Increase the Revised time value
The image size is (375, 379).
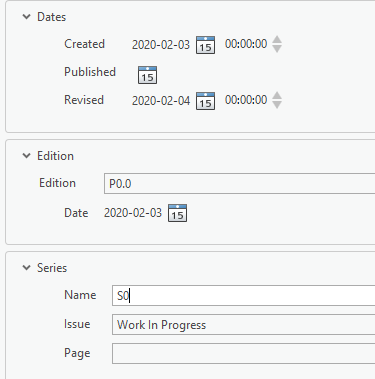point(277,96)
